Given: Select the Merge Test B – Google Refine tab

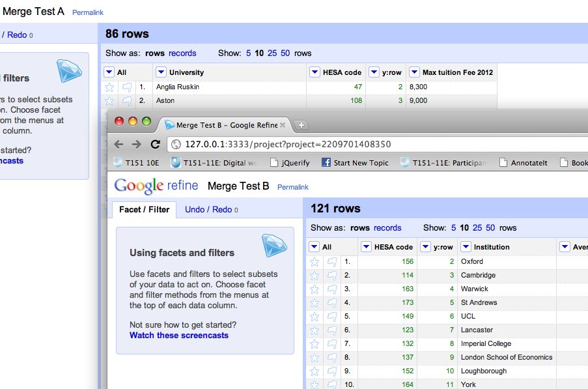Looking at the screenshot, I should (227, 125).
